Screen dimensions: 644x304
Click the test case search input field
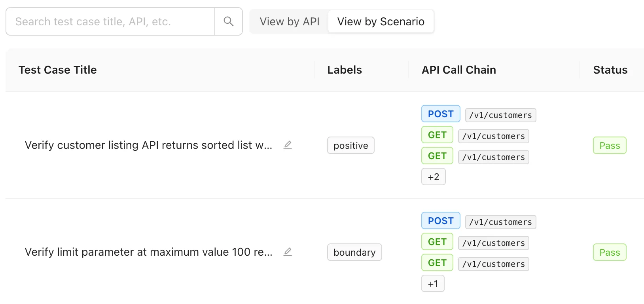click(111, 21)
